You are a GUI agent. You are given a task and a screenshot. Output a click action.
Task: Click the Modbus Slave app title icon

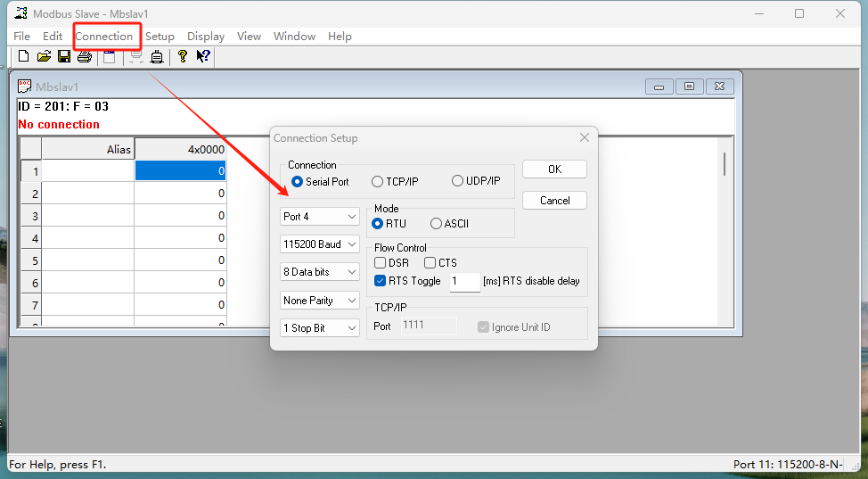(x=21, y=12)
